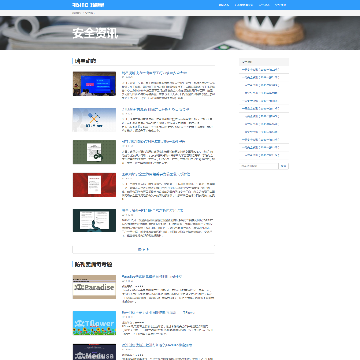Viewport: 360px width, 360px height.
Task: Select the rightmost header navigation menu item
Action: click(280, 5)
